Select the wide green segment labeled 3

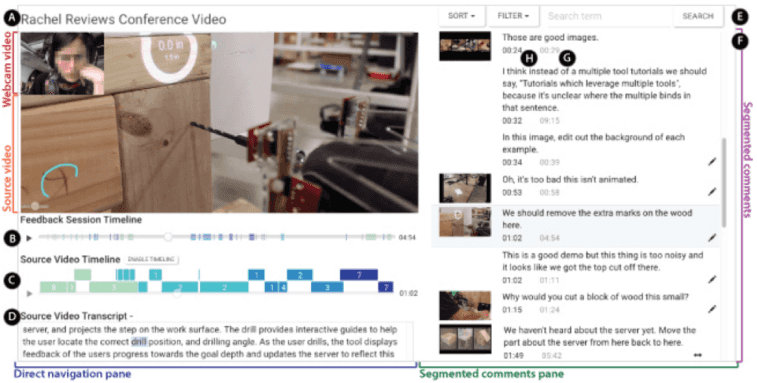pos(114,287)
